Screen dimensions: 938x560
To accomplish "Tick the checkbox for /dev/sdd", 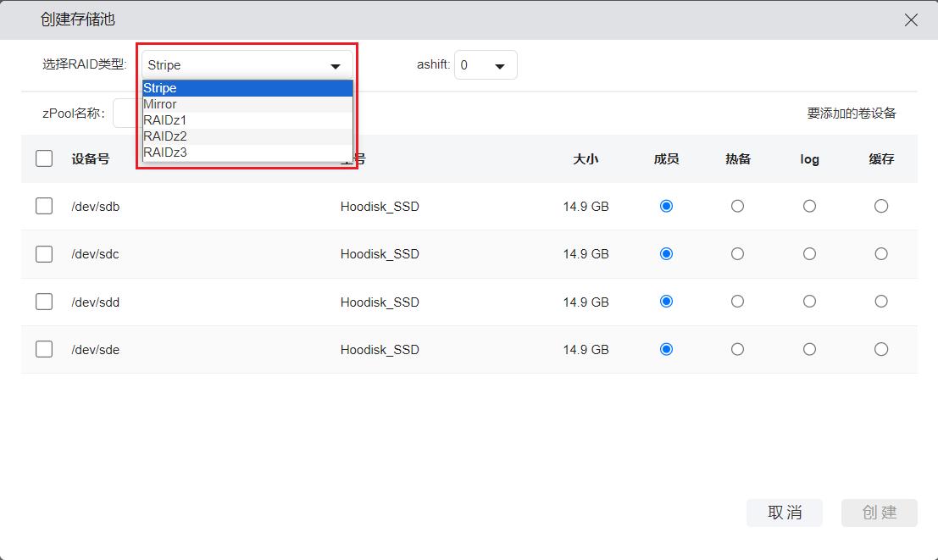I will tap(44, 302).
